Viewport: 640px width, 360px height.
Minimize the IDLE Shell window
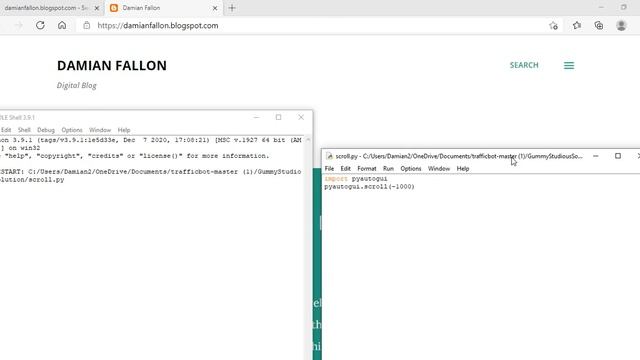(256, 117)
